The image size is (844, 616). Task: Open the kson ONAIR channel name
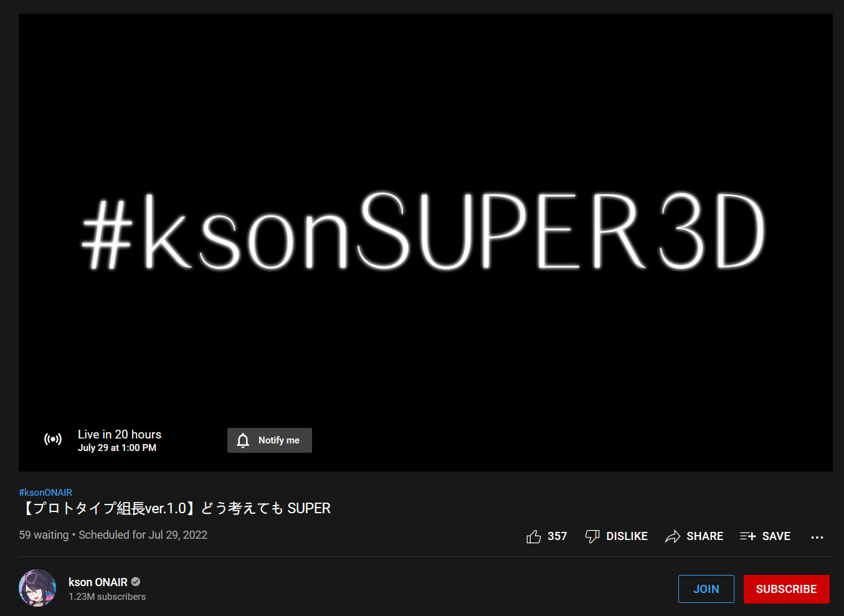click(x=98, y=582)
